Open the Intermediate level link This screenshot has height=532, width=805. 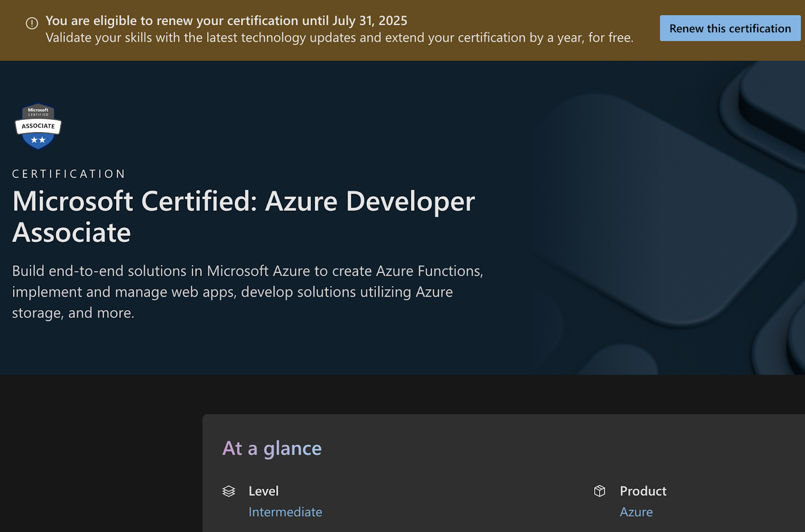(x=285, y=512)
